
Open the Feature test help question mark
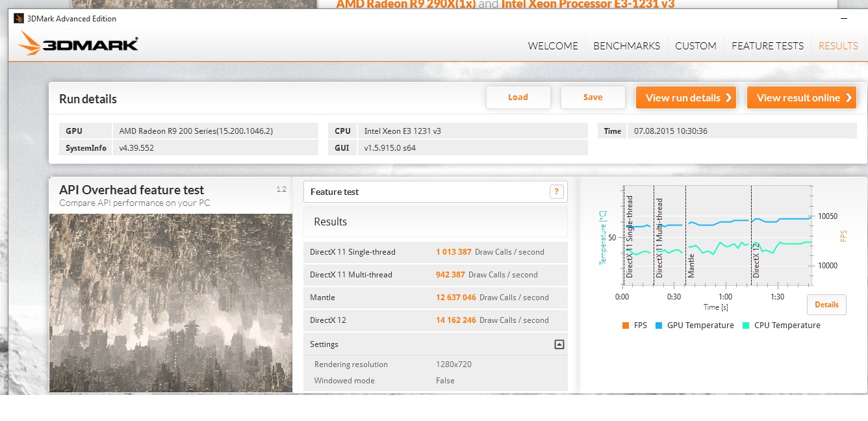[556, 192]
